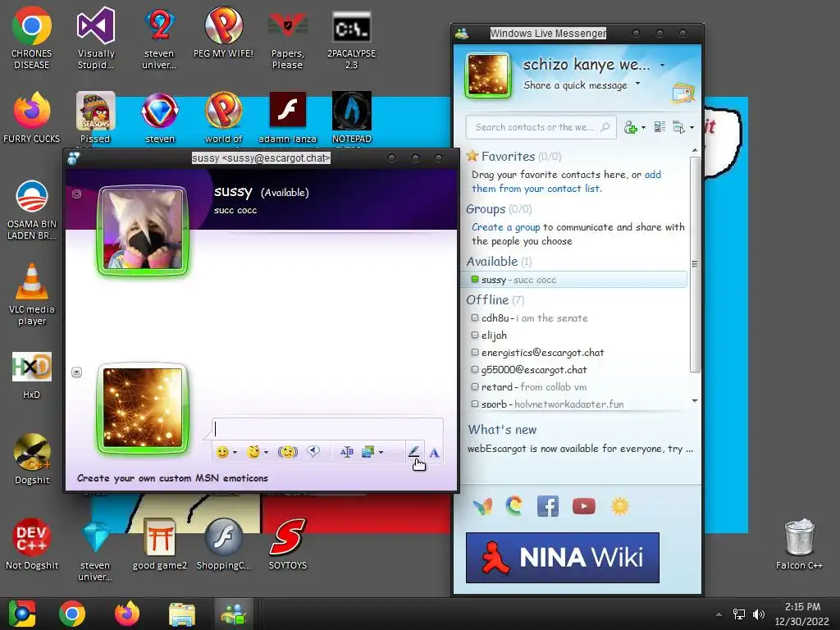
Task: Click the AB text formatting icon
Action: coord(347,452)
